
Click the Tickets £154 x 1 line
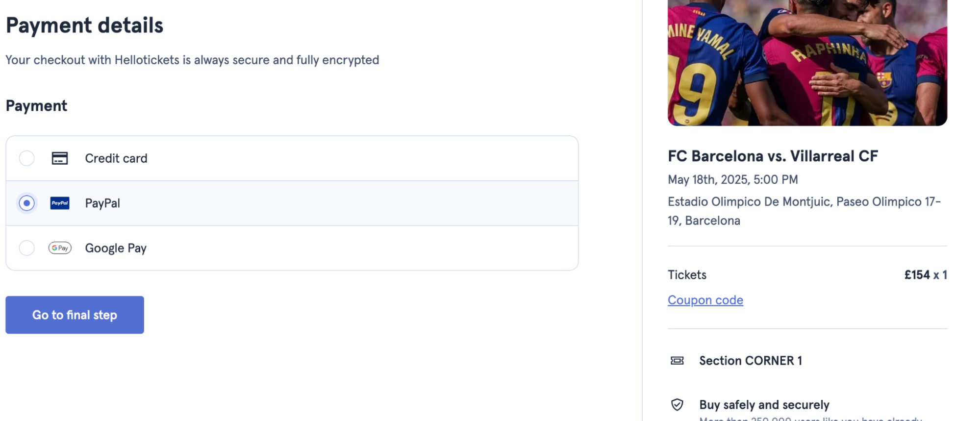[807, 275]
